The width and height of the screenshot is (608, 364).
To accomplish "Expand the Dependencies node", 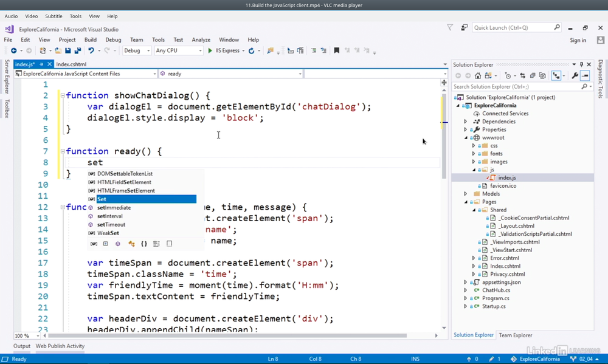I will 466,122.
